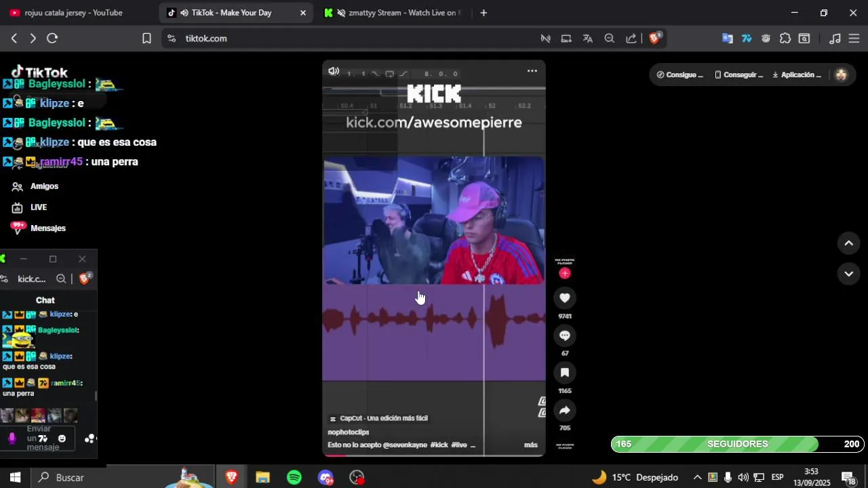Open site settings icon in Kick popup
The width and height of the screenshot is (868, 488).
4,279
